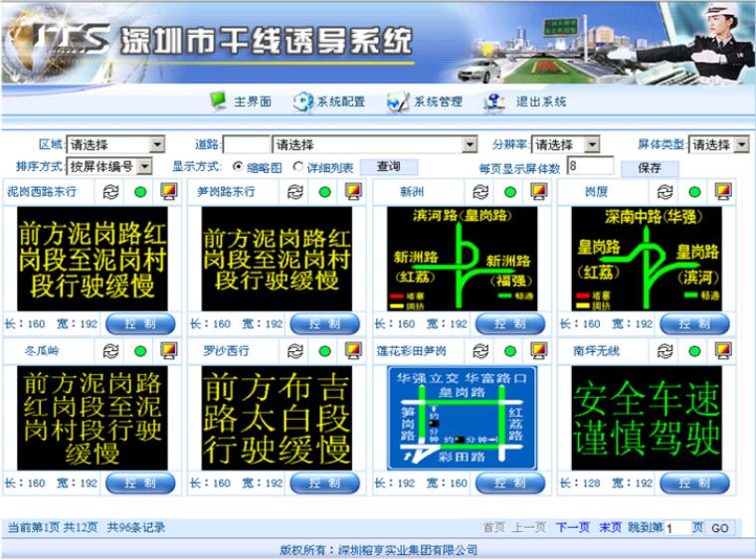Open 系统配置 menu item

329,101
